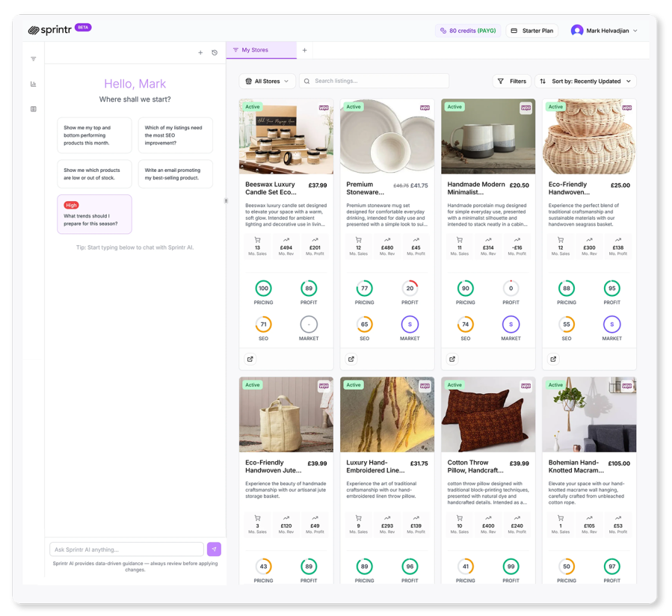Open external link icon on Premium Stoneware card

pos(351,360)
